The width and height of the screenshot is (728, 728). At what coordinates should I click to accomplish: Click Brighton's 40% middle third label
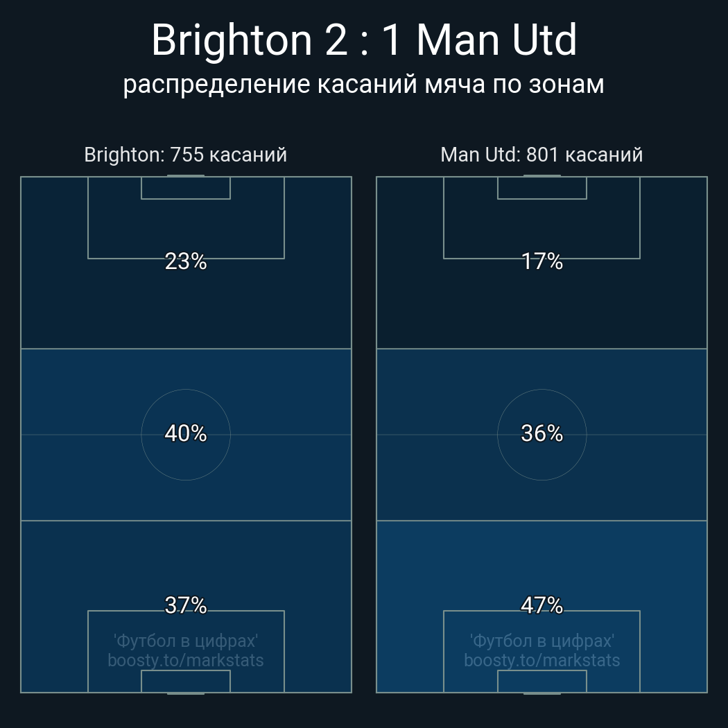pyautogui.click(x=186, y=433)
